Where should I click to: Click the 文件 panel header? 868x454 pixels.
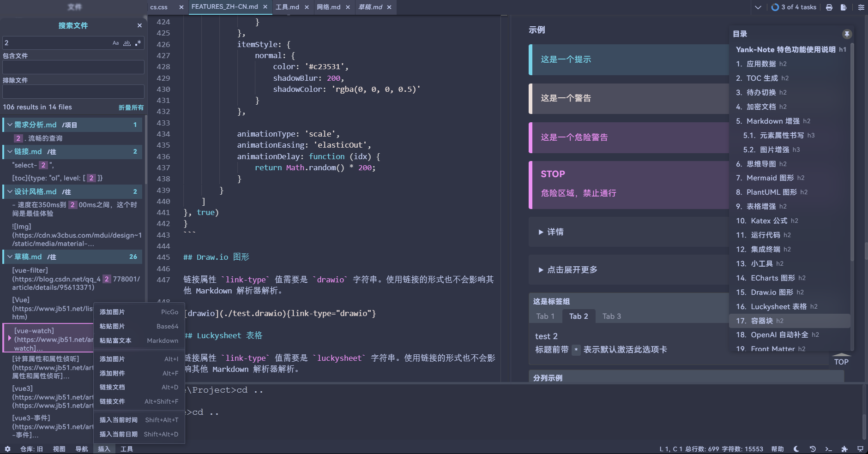(74, 7)
